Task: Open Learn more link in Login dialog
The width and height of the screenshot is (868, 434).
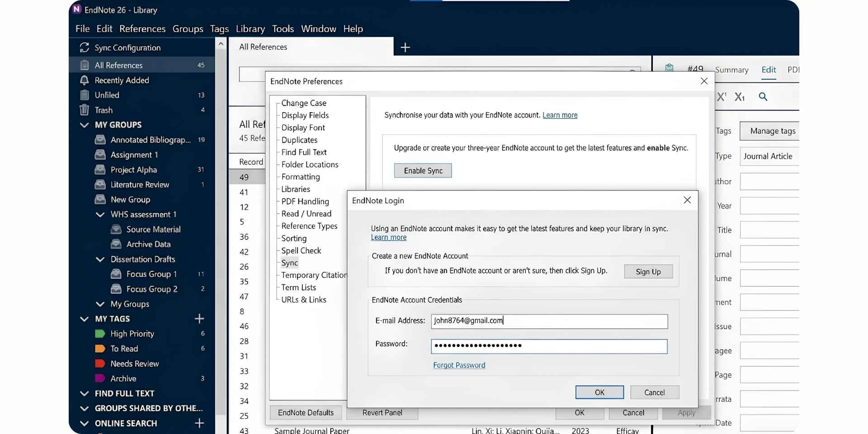Action: 388,237
